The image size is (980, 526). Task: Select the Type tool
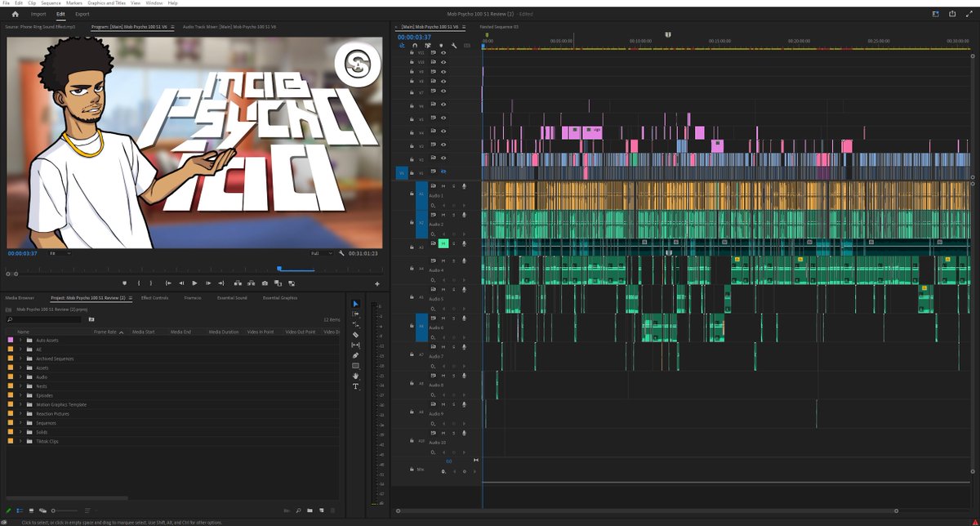coord(355,386)
